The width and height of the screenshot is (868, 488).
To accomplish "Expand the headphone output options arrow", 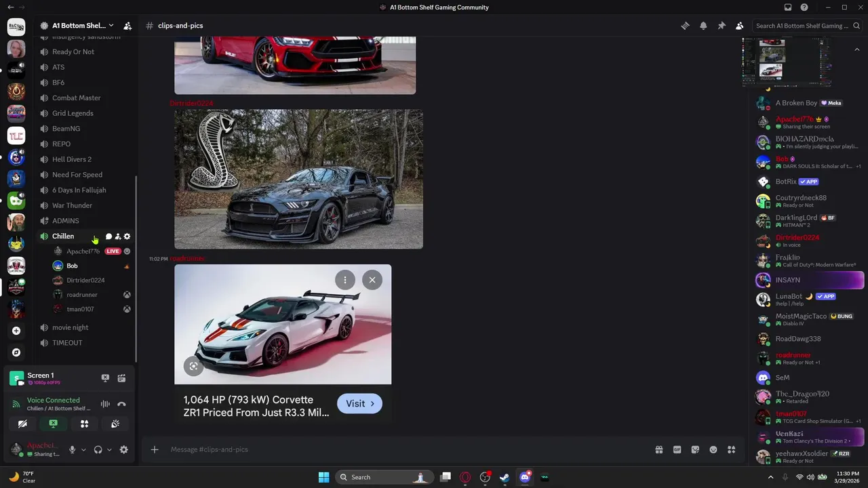I will (x=109, y=449).
